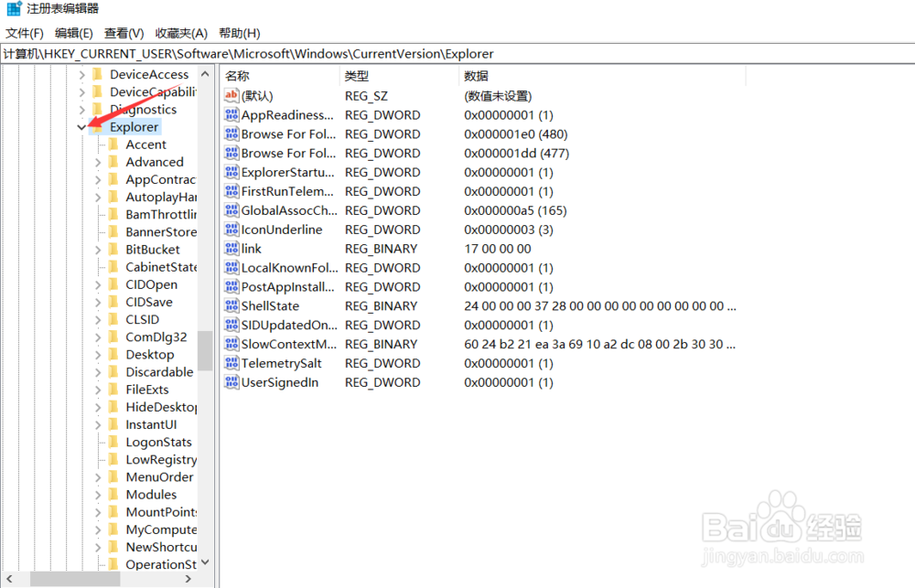Click the FileExts folder icon

[113, 389]
